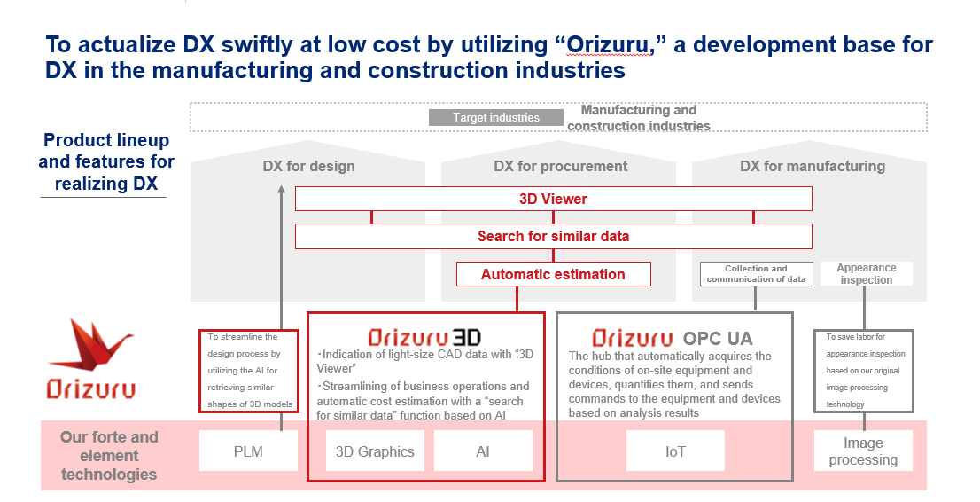980x502 pixels.
Task: Select the AI technology box
Action: (x=483, y=451)
